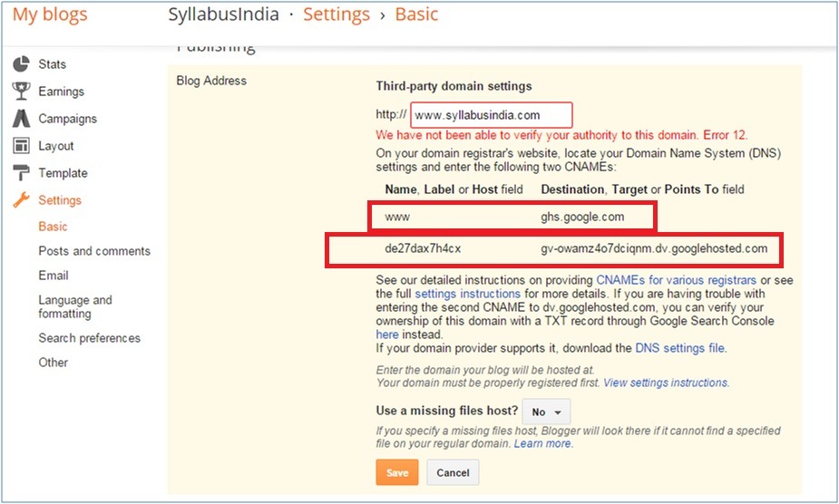This screenshot has height=504, width=839.
Task: Click Settings in the breadcrumb
Action: coord(337,15)
